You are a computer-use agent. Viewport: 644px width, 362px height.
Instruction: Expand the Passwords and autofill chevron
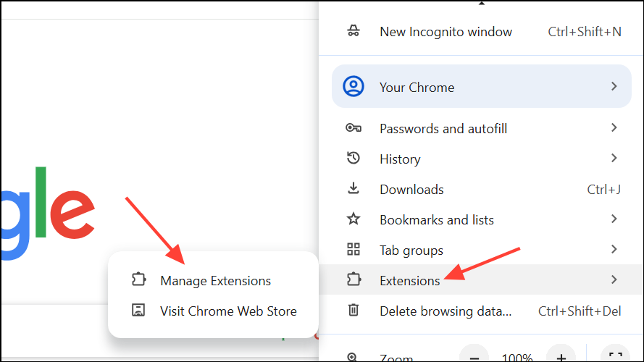[x=614, y=128]
